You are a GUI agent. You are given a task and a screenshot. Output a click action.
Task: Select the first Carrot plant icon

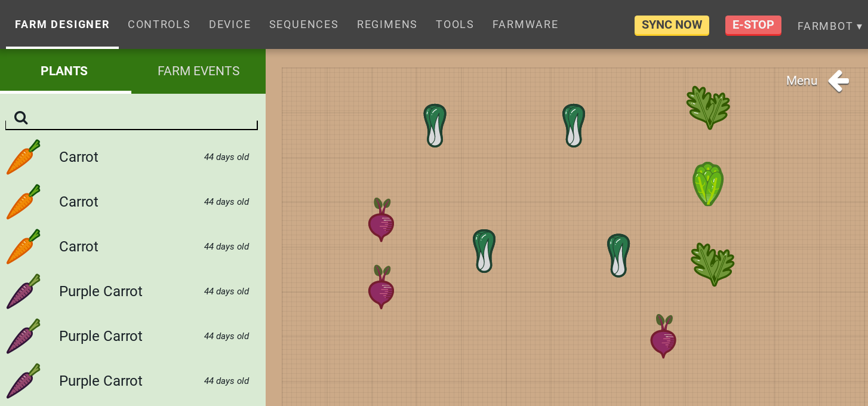click(x=23, y=156)
